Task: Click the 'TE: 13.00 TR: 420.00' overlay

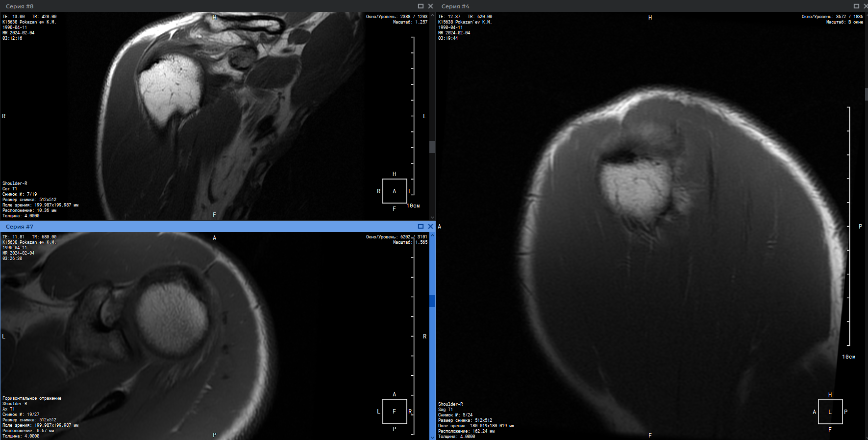Action: (29, 17)
